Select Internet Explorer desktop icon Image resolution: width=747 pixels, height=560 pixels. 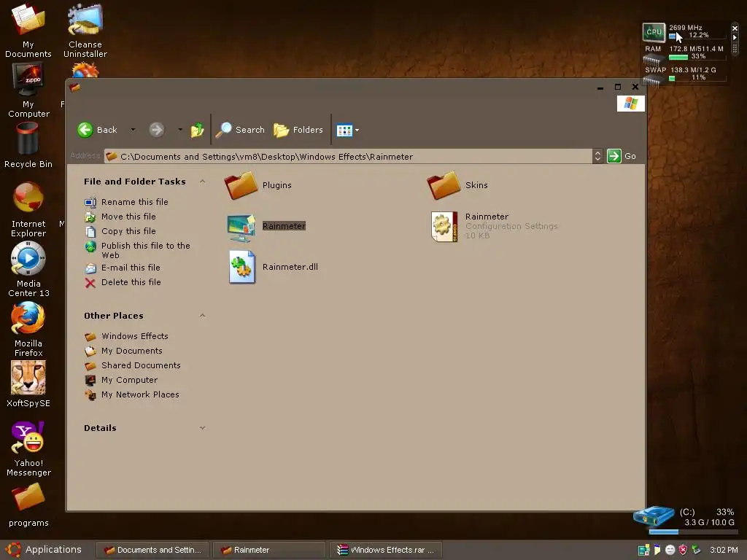[x=28, y=198]
